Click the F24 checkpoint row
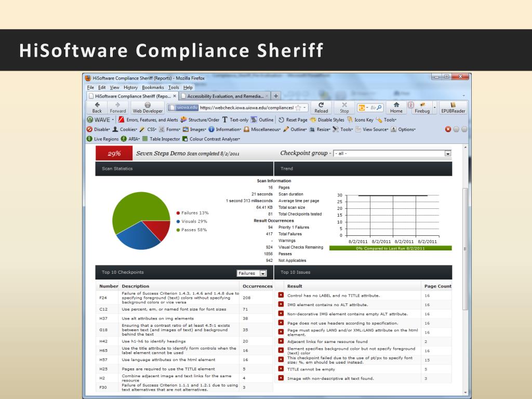The image size is (532, 399). [184, 298]
